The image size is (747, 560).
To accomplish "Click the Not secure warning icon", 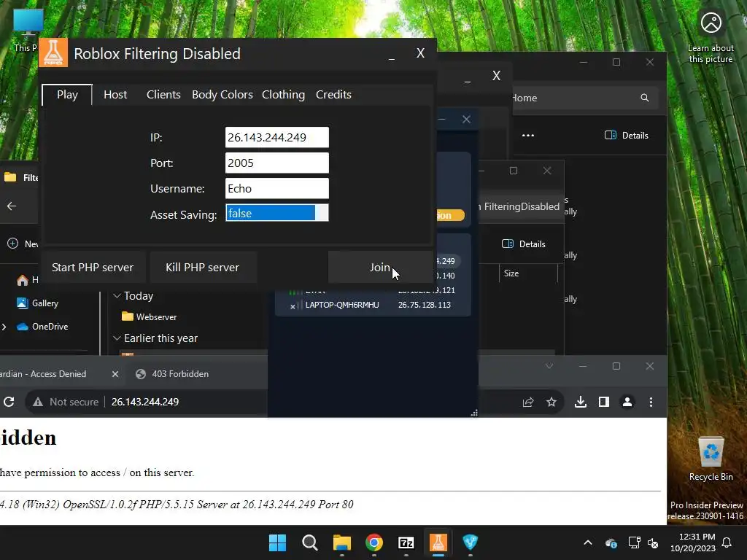I will (x=38, y=402).
